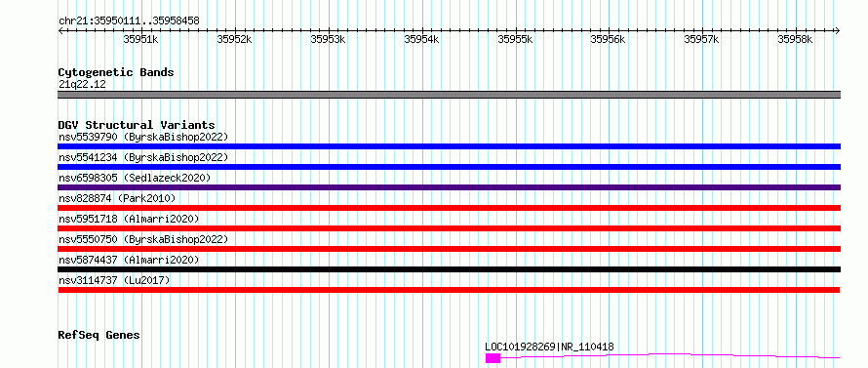Click the Cytogenetic Bands track heading
Viewport: 868px width, 368px height.
coord(116,72)
